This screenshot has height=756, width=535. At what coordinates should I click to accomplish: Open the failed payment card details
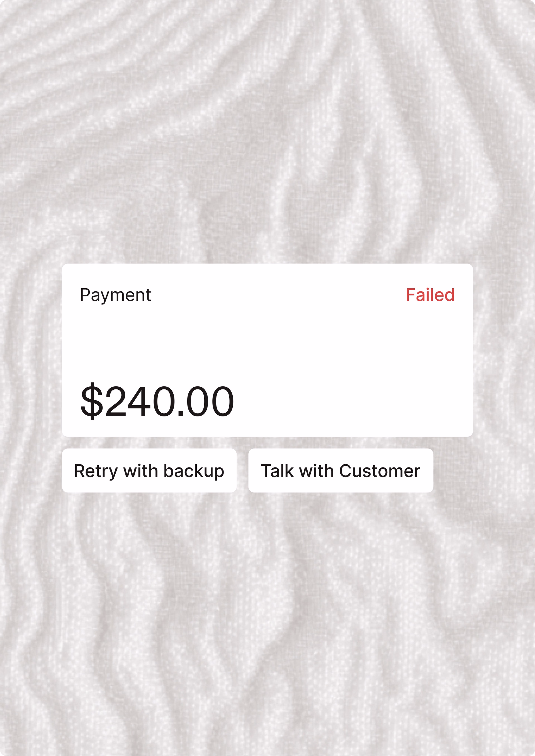coord(267,350)
